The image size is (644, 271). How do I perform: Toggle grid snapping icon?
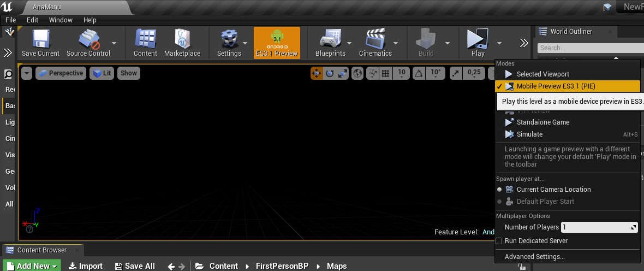coord(385,74)
